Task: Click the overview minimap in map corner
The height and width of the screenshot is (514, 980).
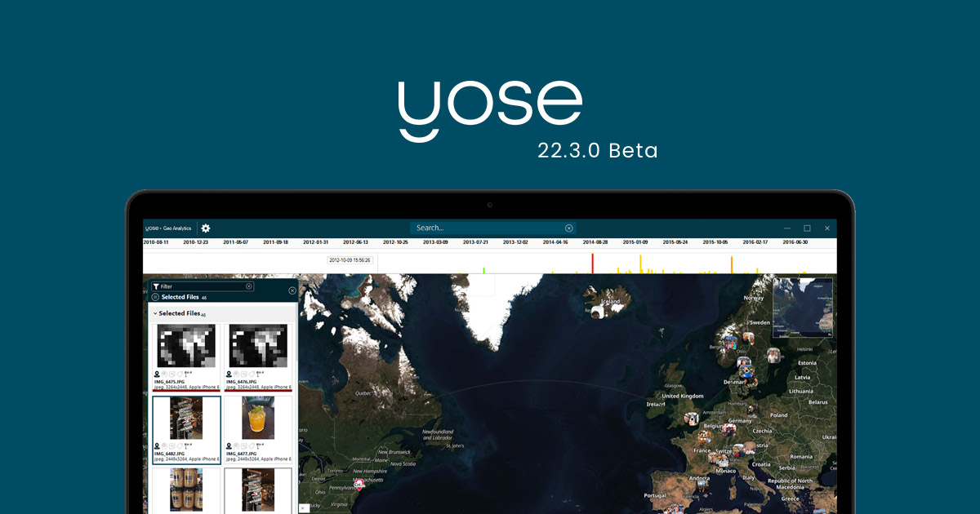Action: (802, 308)
